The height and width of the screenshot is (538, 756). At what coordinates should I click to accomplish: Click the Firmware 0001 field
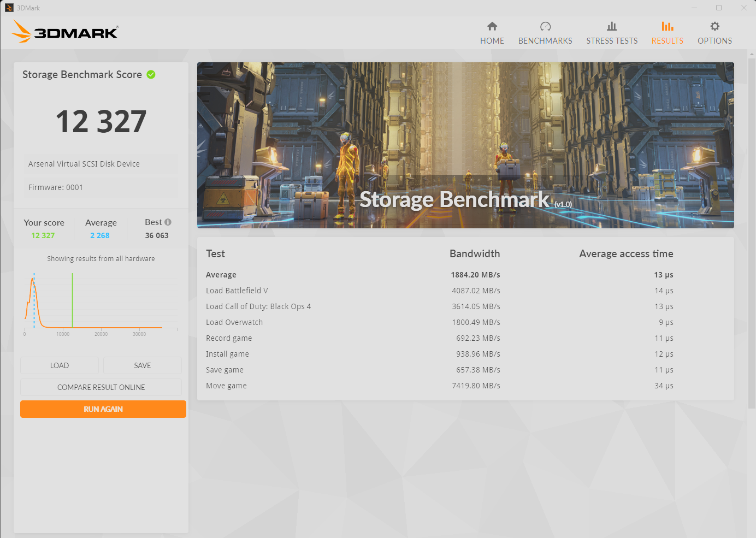(x=99, y=187)
